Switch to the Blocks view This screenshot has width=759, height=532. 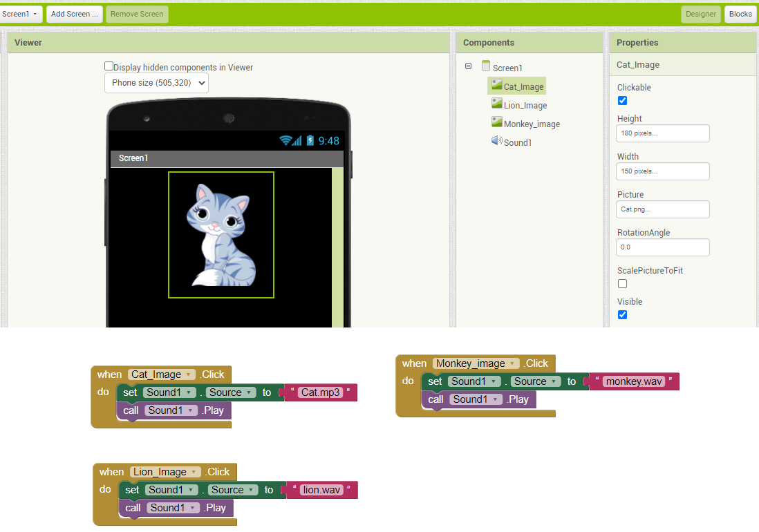740,14
